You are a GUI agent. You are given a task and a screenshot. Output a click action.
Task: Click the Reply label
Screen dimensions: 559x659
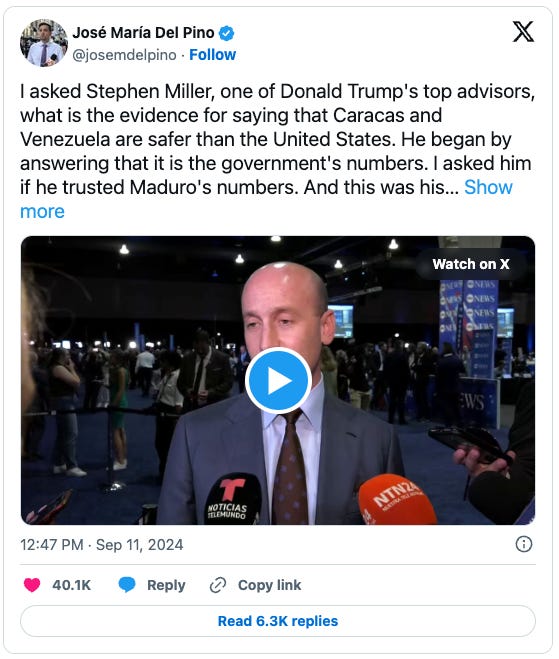pyautogui.click(x=166, y=585)
